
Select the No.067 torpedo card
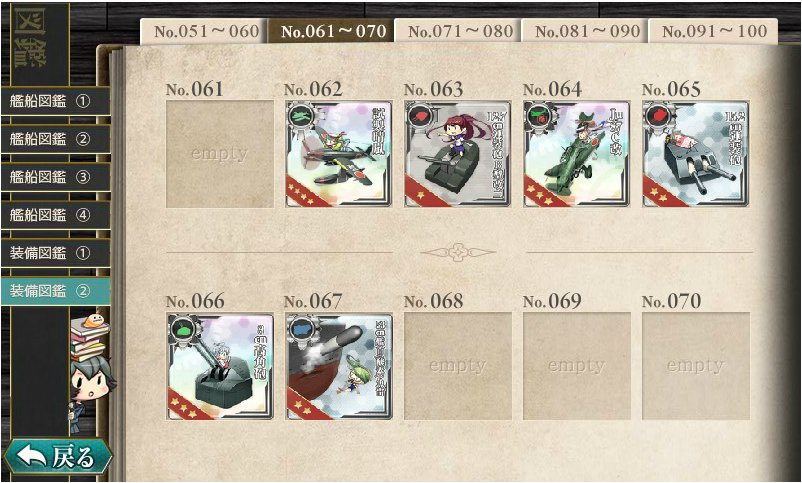coord(339,366)
